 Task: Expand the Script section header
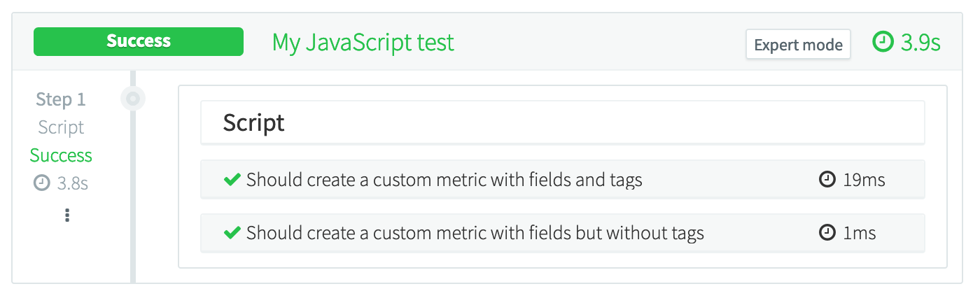coord(562,123)
